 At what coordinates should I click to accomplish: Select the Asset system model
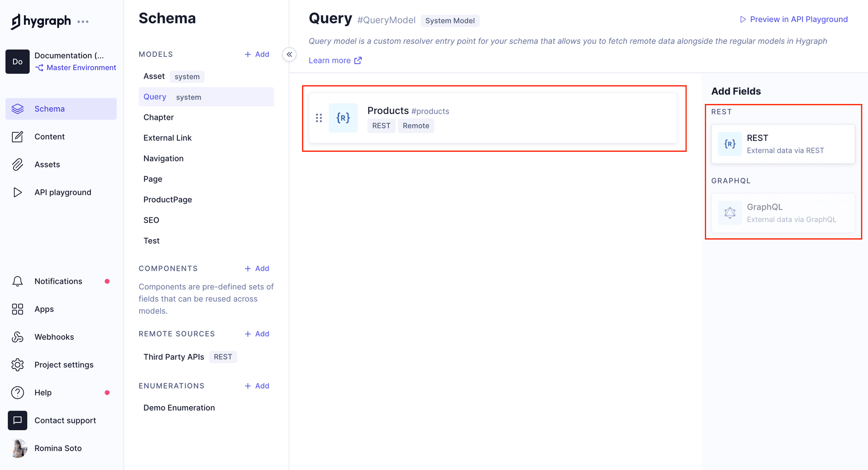[206, 76]
